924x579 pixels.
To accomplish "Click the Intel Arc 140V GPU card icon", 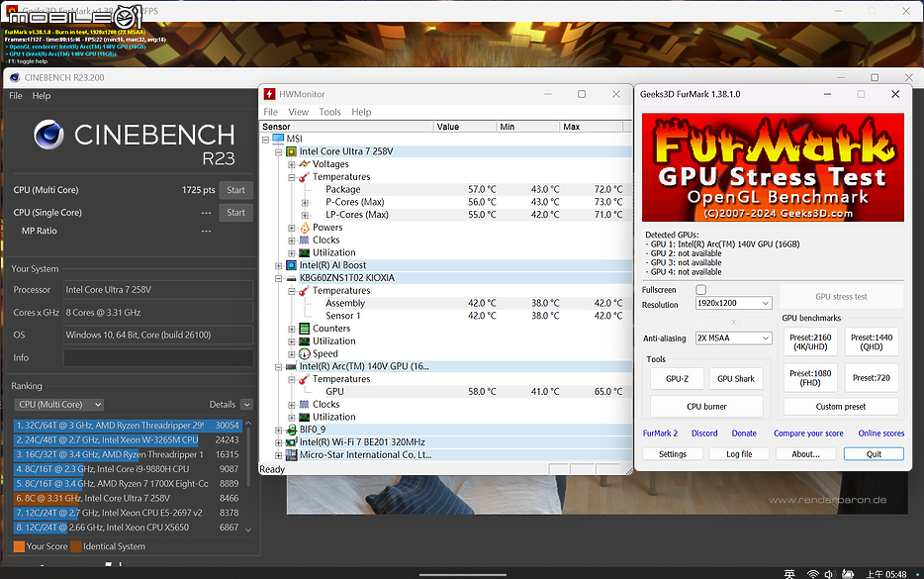I will click(x=291, y=367).
